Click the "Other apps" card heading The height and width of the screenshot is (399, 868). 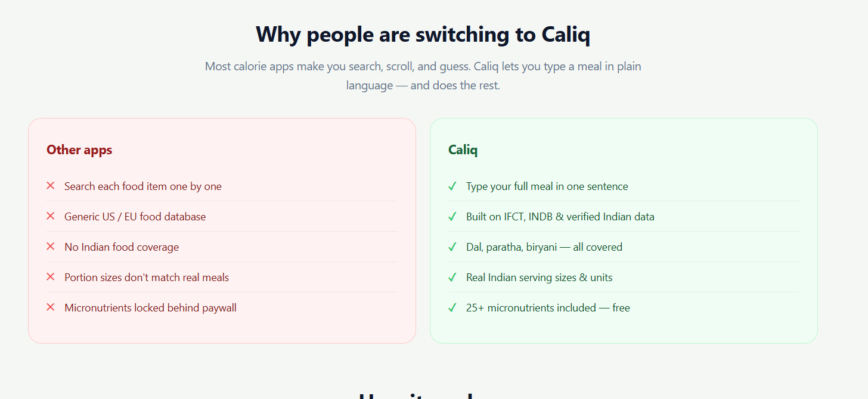point(79,149)
